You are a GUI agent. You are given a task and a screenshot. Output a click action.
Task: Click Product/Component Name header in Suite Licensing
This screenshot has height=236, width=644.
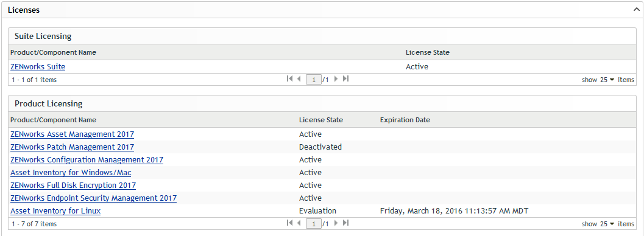[54, 52]
